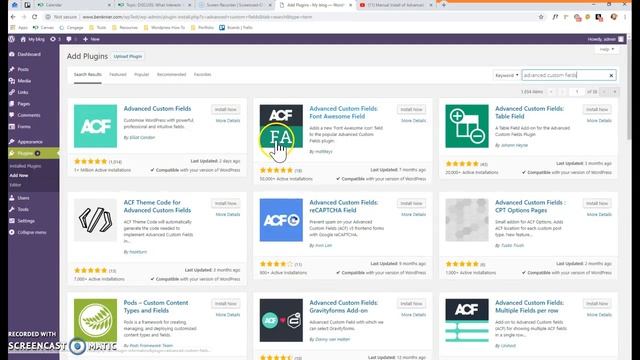Open the comments bubble in admin bar
This screenshot has width=640, height=360.
69,39
